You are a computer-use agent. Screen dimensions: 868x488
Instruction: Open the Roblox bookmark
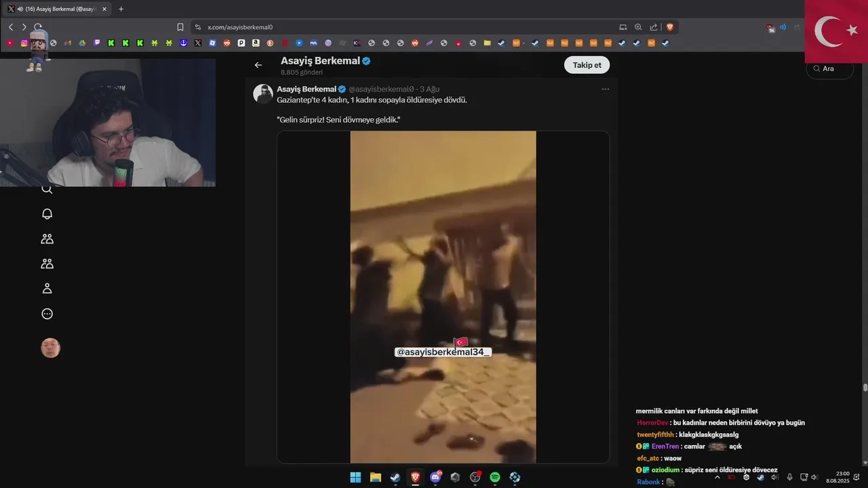[x=212, y=43]
